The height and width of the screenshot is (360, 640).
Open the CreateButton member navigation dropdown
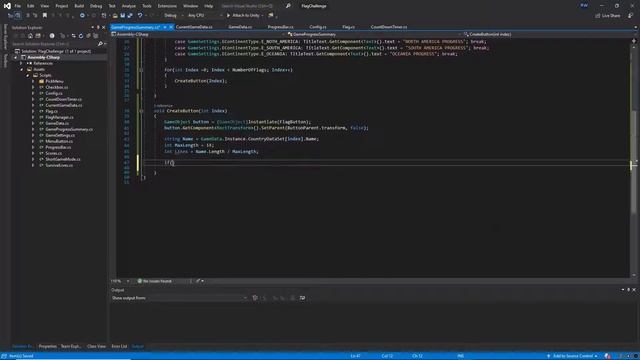(x=547, y=35)
